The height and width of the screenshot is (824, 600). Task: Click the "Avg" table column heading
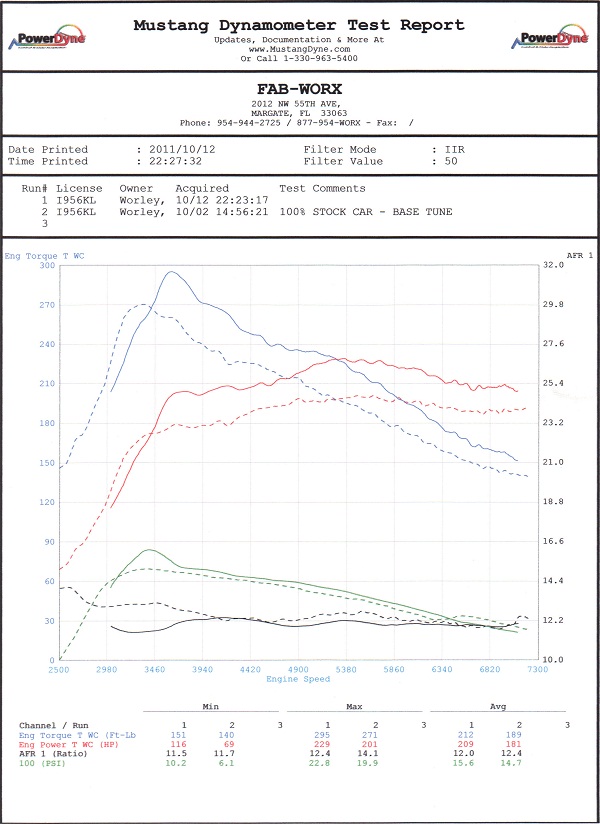click(498, 707)
